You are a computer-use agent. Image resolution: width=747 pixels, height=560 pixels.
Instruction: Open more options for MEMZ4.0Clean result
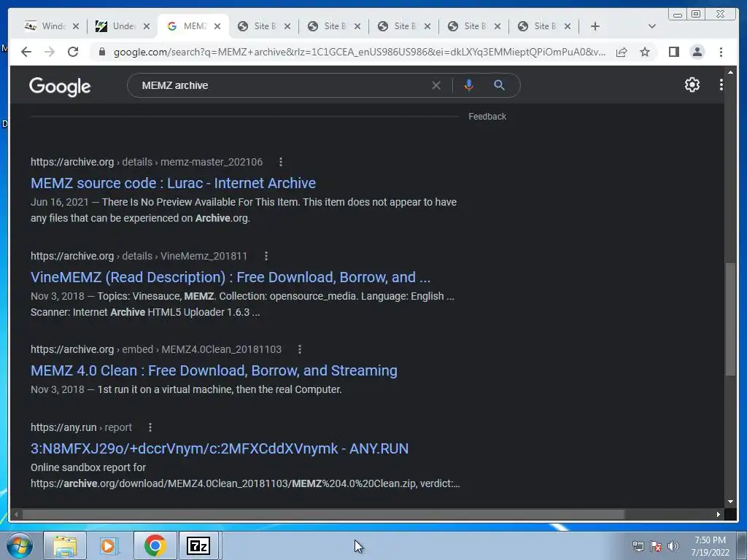click(x=300, y=349)
